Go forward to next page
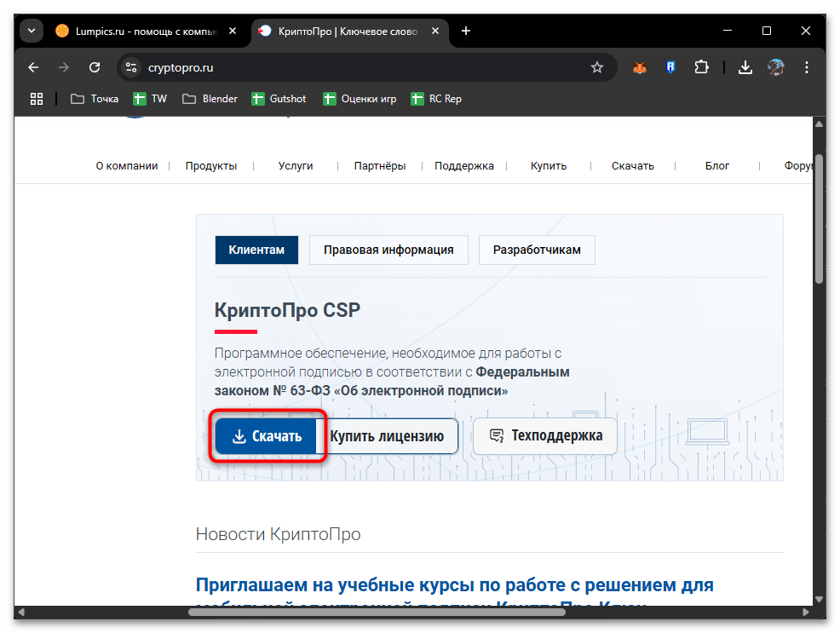 coord(64,67)
